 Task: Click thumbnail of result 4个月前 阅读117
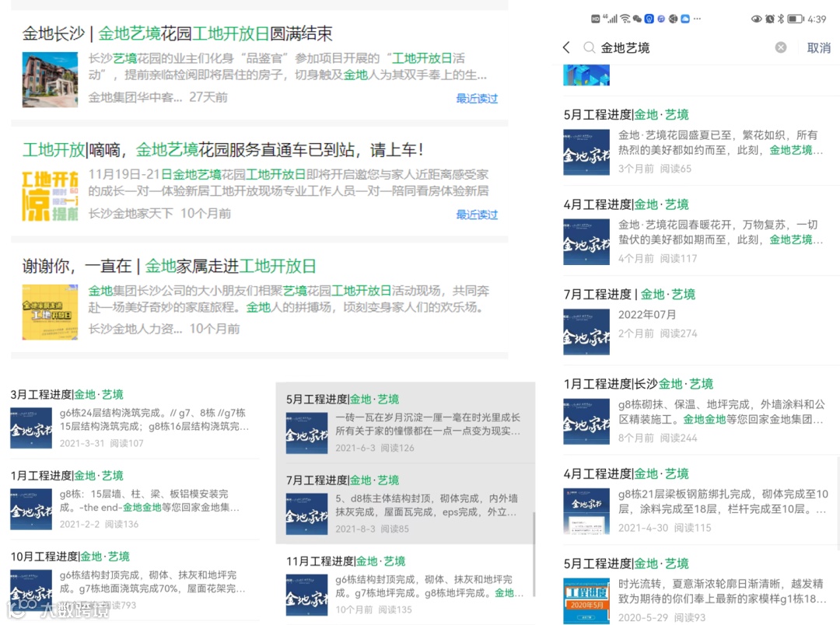[586, 242]
